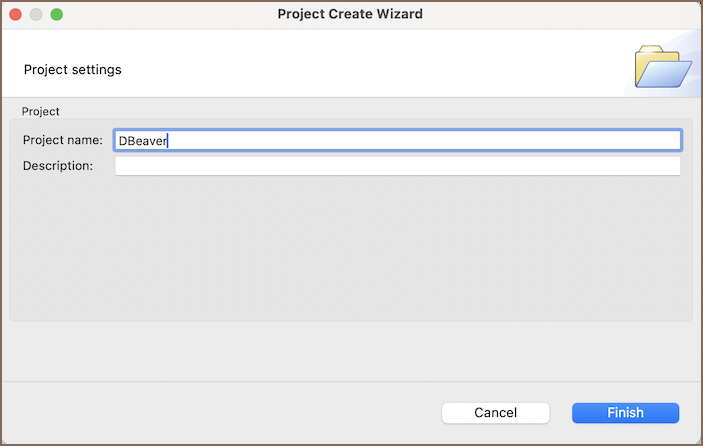
Task: Click the "Description:" label
Action: [x=58, y=166]
